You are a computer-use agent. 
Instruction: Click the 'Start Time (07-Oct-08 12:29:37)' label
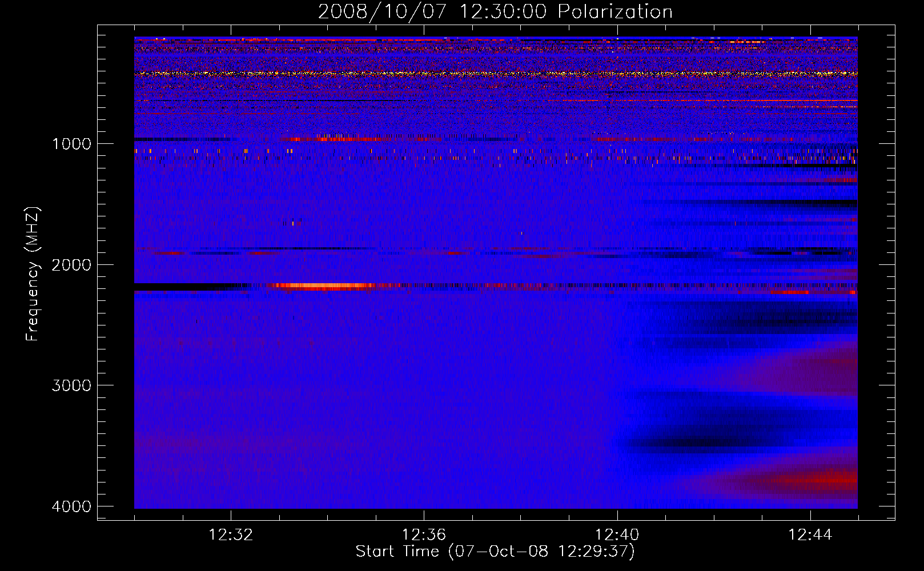coord(495,552)
